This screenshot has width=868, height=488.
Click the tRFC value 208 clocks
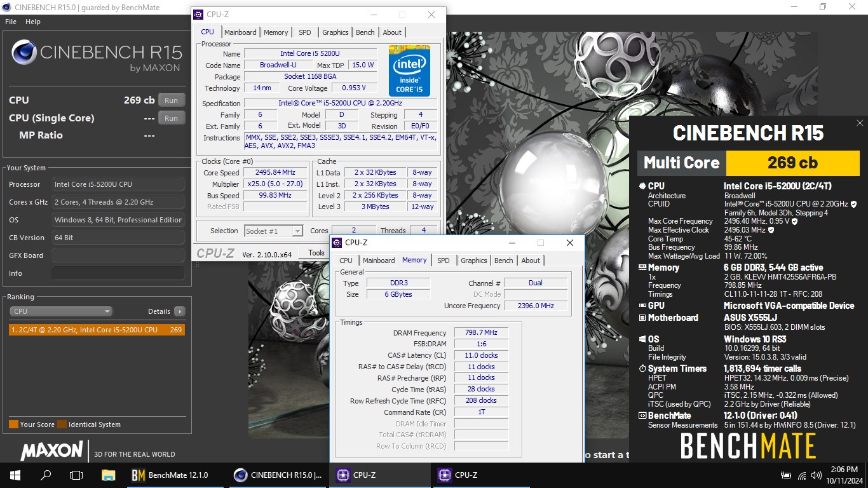pos(482,401)
